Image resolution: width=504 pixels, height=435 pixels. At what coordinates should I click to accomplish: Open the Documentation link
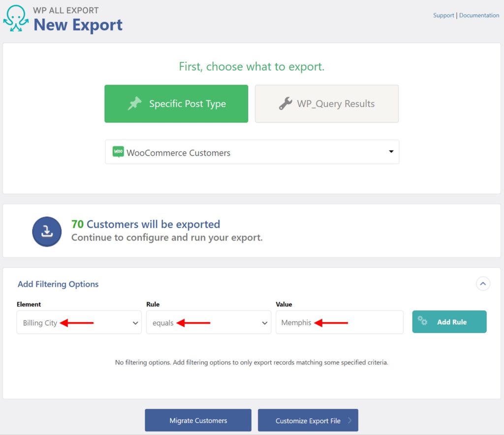click(x=479, y=15)
